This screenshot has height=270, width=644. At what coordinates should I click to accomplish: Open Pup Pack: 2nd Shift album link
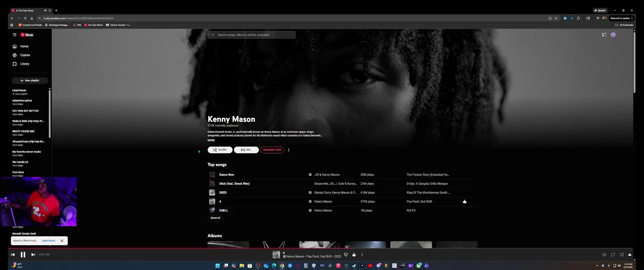click(x=419, y=202)
